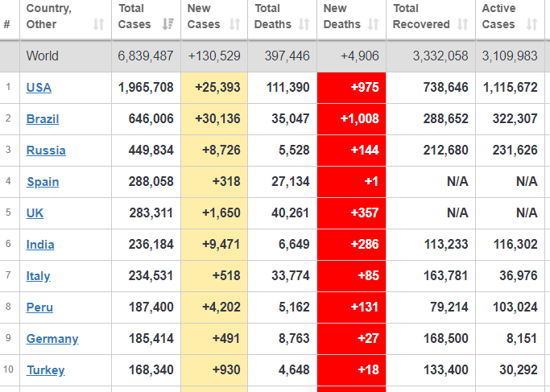Image resolution: width=550 pixels, height=392 pixels.
Task: Select Germany active cases 8,151
Action: click(522, 339)
